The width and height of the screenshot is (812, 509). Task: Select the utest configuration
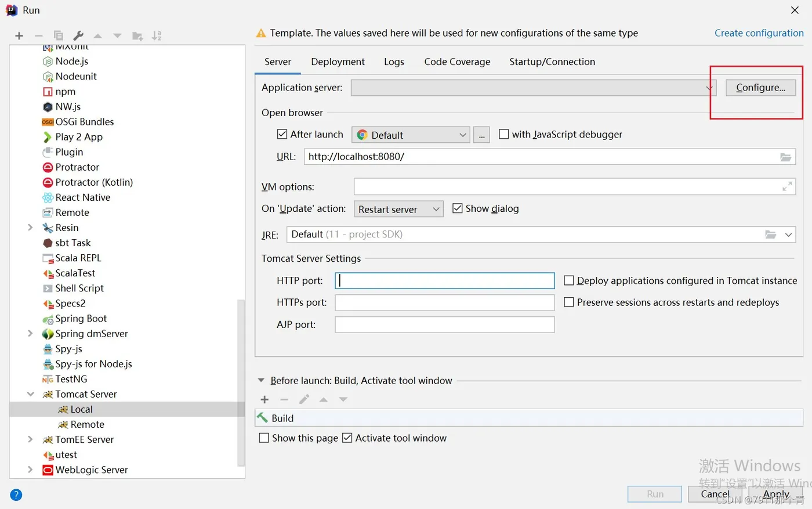pyautogui.click(x=60, y=454)
